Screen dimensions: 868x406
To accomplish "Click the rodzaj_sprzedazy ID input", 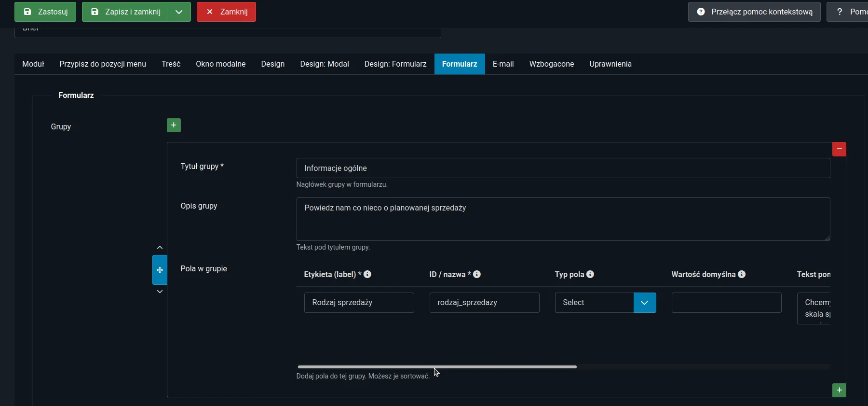I will 485,303.
